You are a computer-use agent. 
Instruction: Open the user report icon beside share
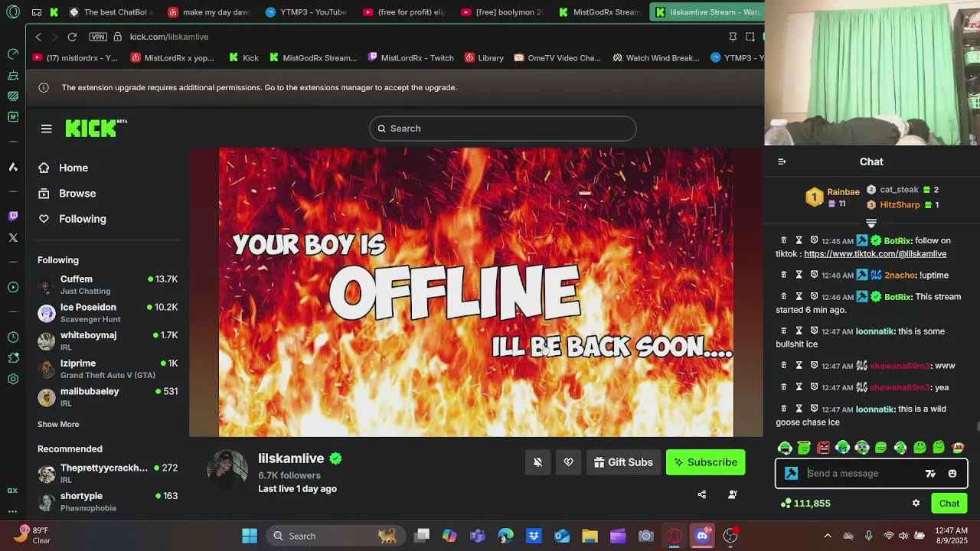coord(732,494)
